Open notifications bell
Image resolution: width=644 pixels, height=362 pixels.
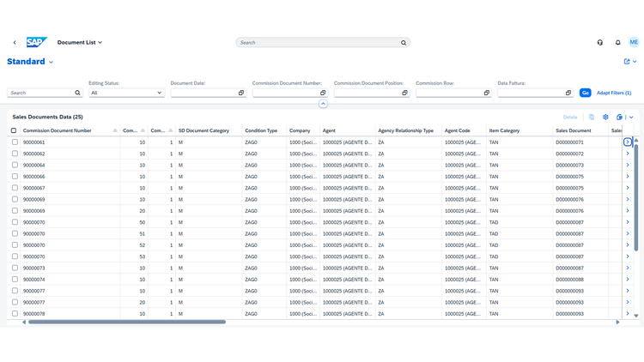pos(617,42)
